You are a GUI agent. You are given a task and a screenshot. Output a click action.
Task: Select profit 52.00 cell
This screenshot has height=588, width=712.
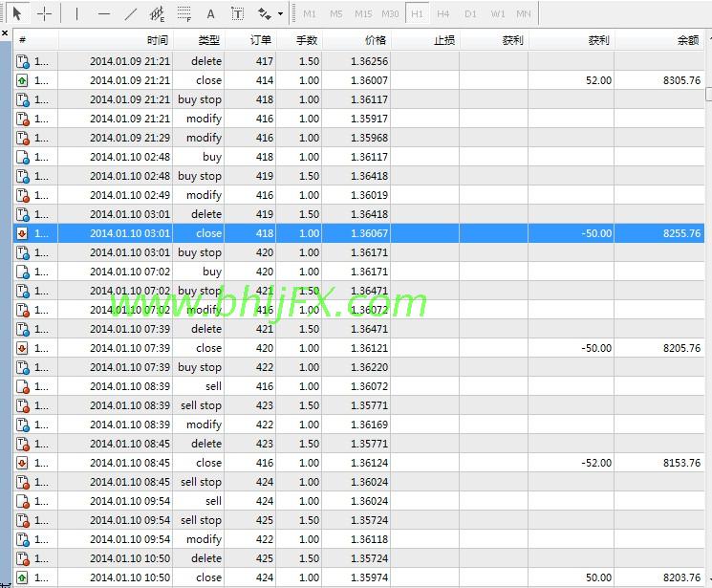[x=598, y=80]
